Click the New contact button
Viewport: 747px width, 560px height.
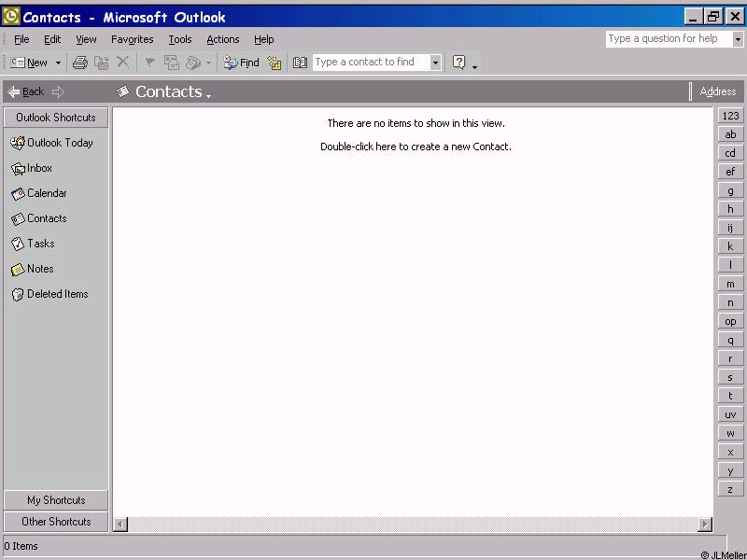[29, 63]
